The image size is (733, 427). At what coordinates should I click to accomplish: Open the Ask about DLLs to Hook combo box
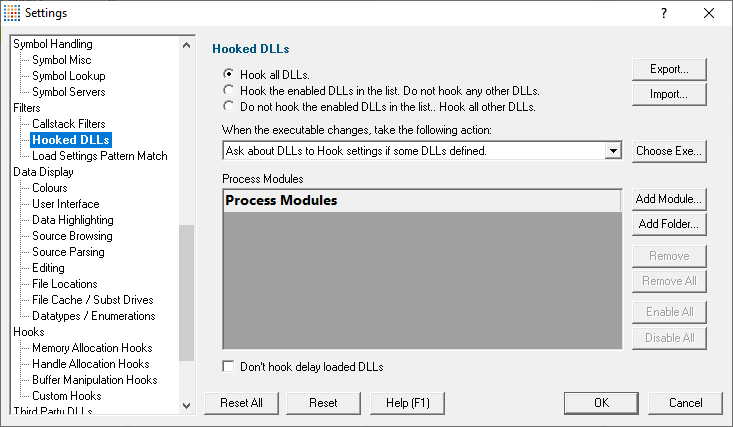[x=422, y=151]
